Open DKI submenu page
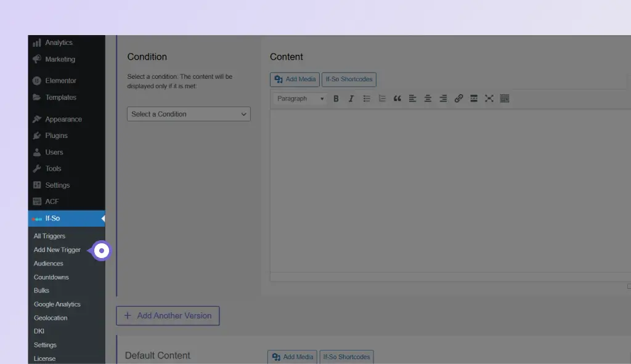 point(39,331)
